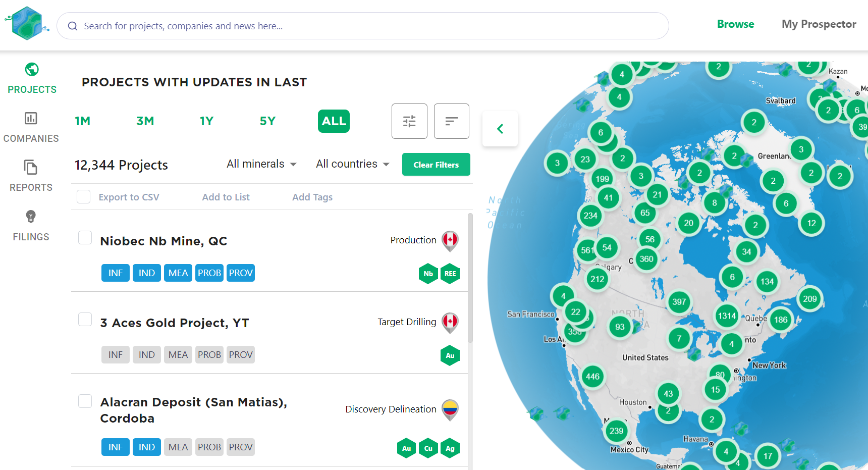Image resolution: width=868 pixels, height=470 pixels.
Task: Go to the Browse menu
Action: (735, 24)
